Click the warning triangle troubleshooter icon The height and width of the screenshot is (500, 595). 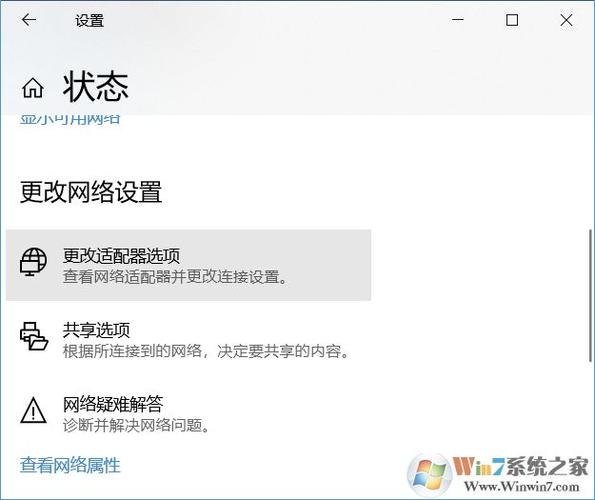click(x=33, y=410)
